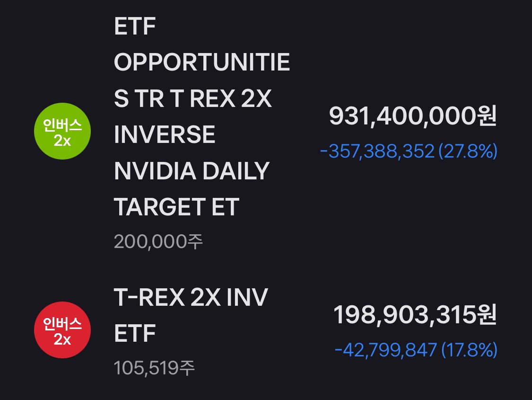Click the (27.8%) loss percentage

coord(468,151)
